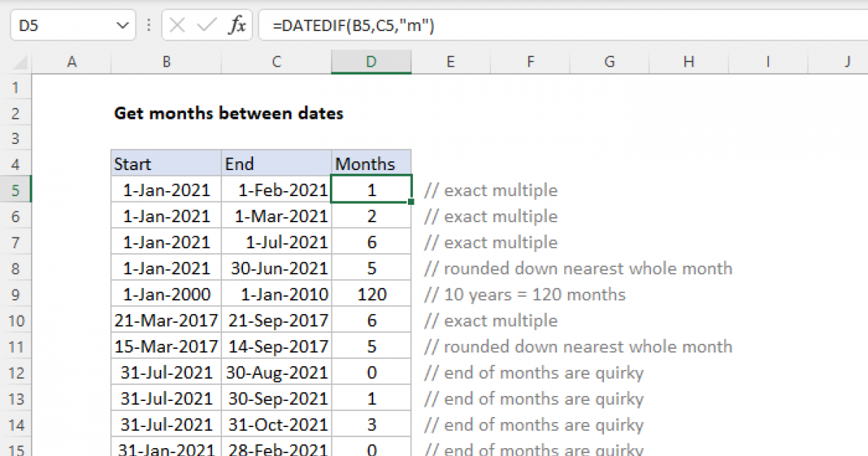The width and height of the screenshot is (868, 456).
Task: Click inside the Name Box showing D5
Action: click(x=61, y=27)
